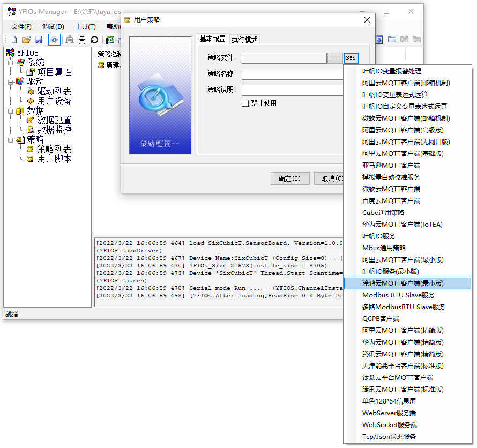Collapse the 数据 tree branch

12,110
